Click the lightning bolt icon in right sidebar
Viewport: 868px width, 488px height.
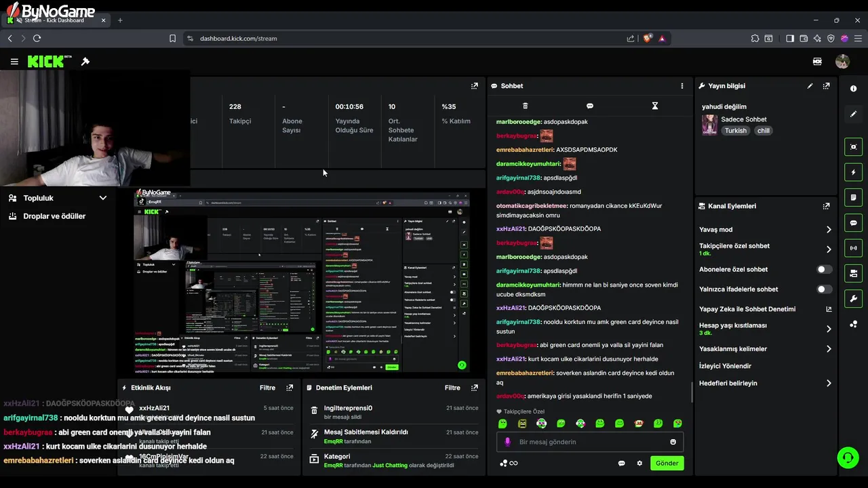(854, 172)
